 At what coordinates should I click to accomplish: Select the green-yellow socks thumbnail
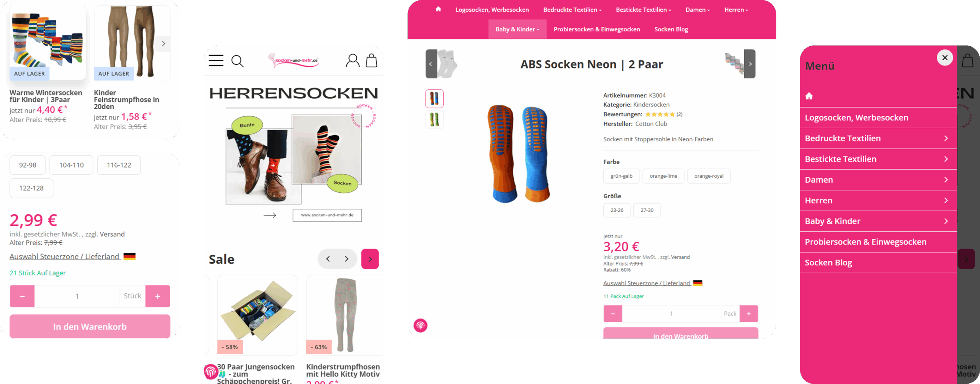[x=434, y=119]
